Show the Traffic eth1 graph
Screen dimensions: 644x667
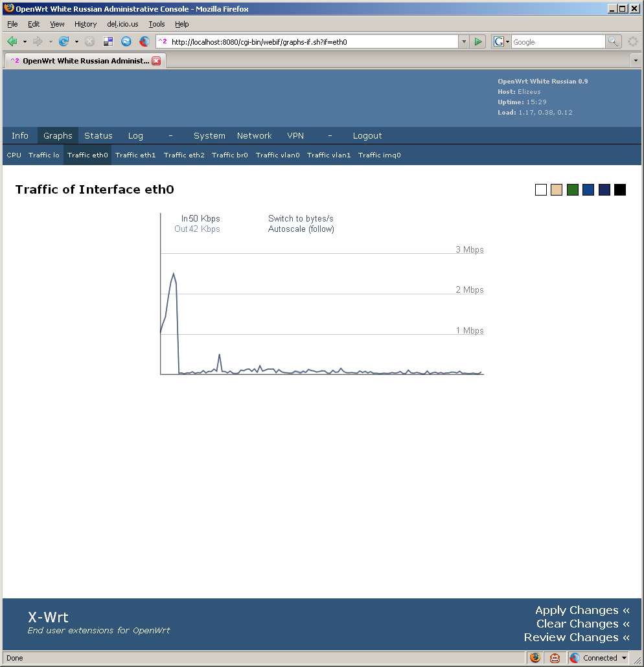135,155
